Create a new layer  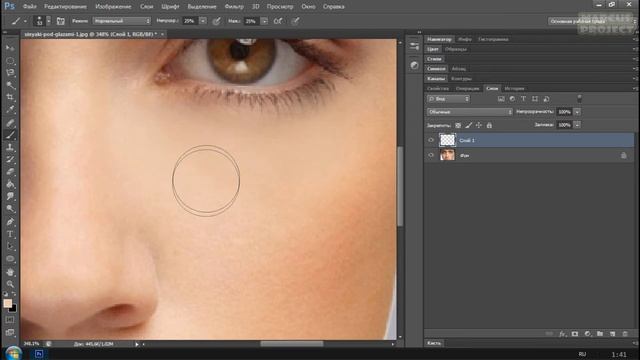612,334
